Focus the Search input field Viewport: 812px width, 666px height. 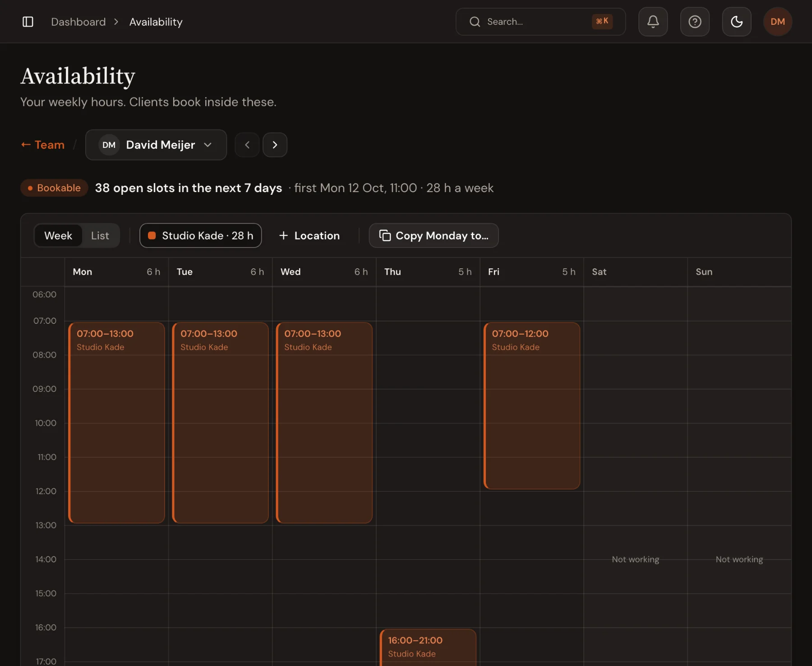(x=540, y=22)
